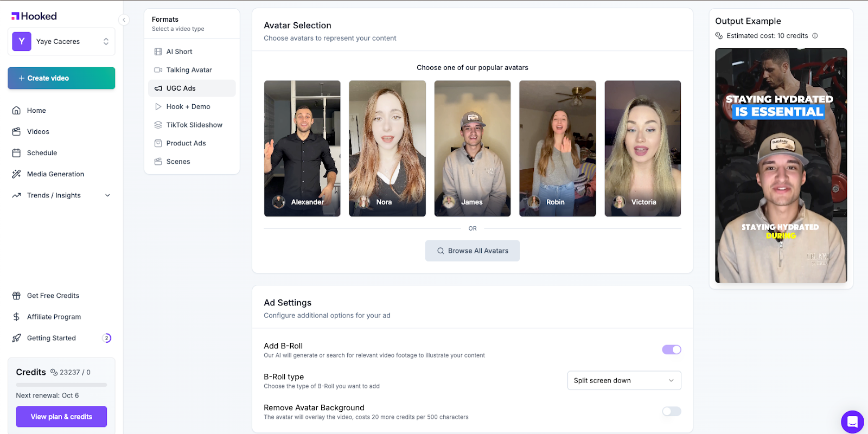Enable Remove Avatar Background toggle
Viewport: 868px width, 434px height.
[671, 411]
